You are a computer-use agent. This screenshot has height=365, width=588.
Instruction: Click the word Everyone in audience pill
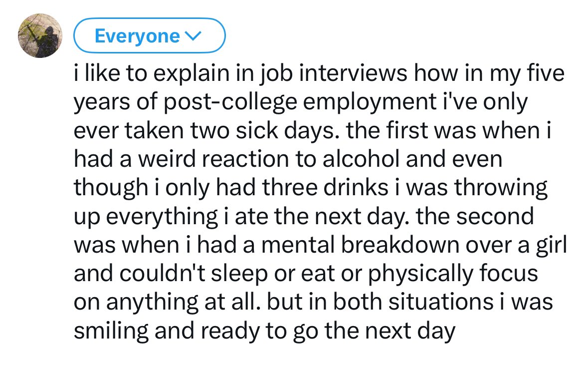pos(136,36)
